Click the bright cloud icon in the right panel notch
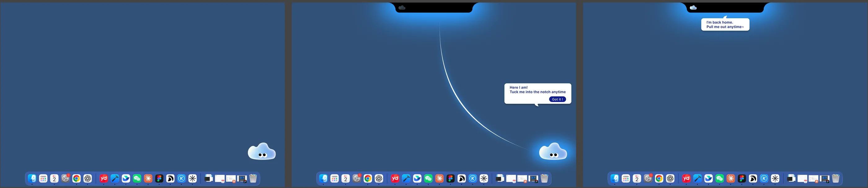This screenshot has height=188, width=868. [693, 7]
